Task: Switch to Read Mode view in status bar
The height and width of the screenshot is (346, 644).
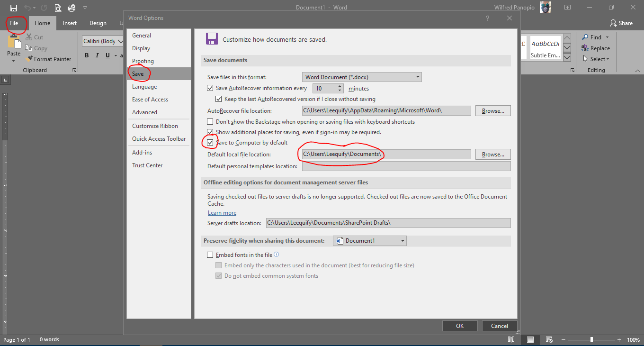Action: (x=511, y=339)
